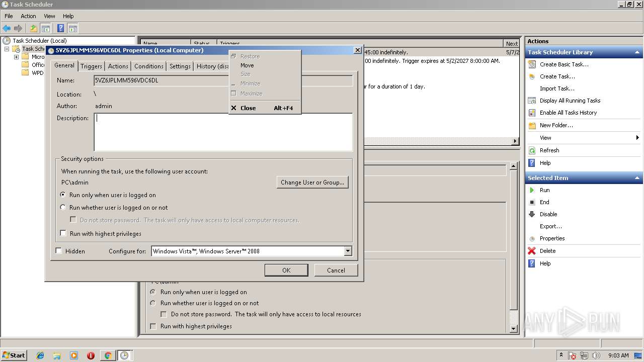Click the green Refresh icon in Actions
Image resolution: width=644 pixels, height=362 pixels.
pyautogui.click(x=532, y=150)
